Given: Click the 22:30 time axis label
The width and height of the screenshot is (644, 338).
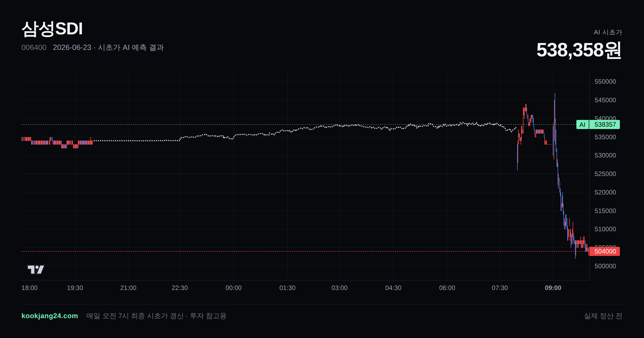Looking at the screenshot, I should pyautogui.click(x=180, y=288).
